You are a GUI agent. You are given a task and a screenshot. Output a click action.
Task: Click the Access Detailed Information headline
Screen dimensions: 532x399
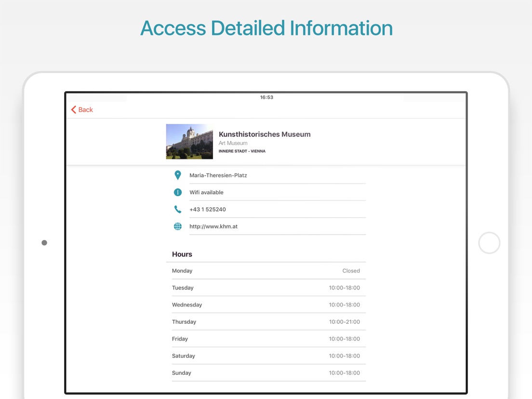pyautogui.click(x=266, y=28)
